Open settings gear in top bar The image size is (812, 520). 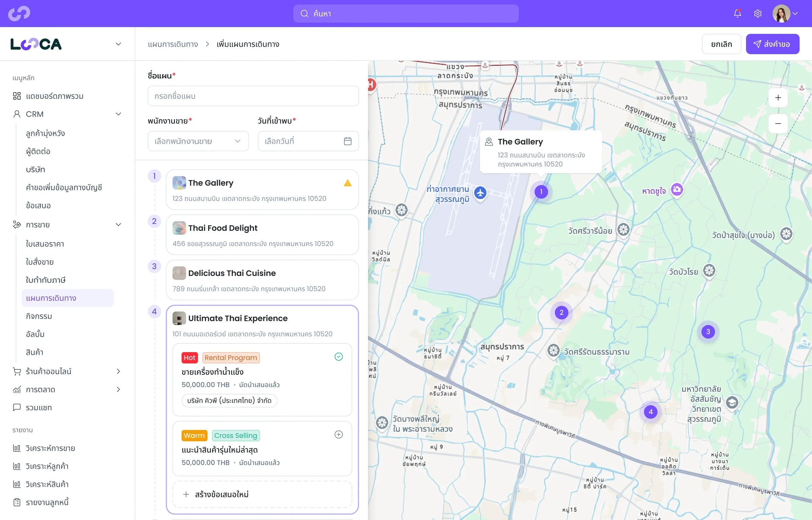pyautogui.click(x=758, y=14)
